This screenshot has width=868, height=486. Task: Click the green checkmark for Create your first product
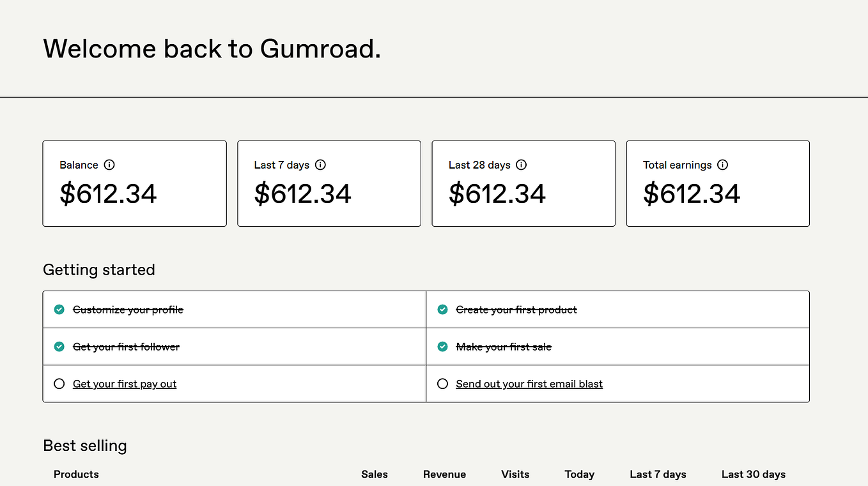click(442, 310)
